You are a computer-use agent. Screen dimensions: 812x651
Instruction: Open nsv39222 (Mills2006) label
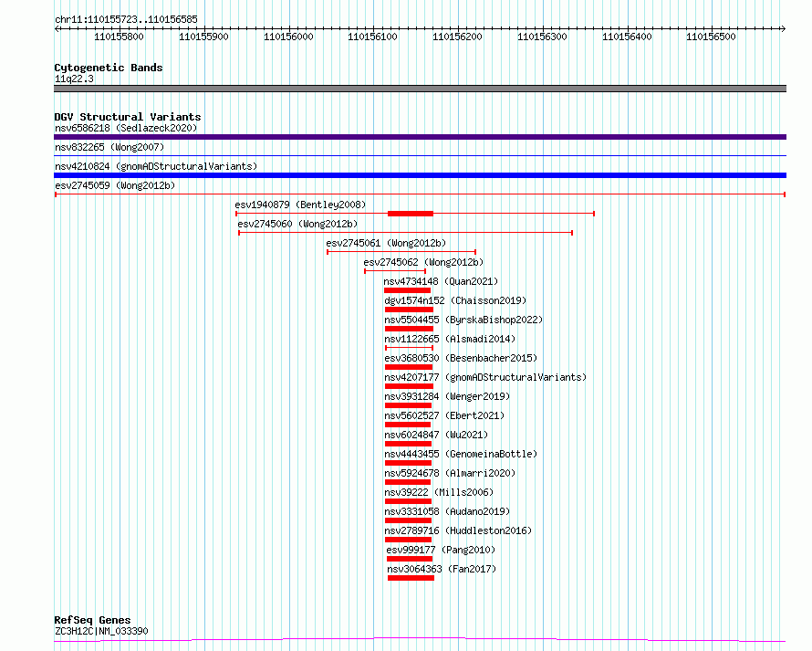tap(439, 492)
